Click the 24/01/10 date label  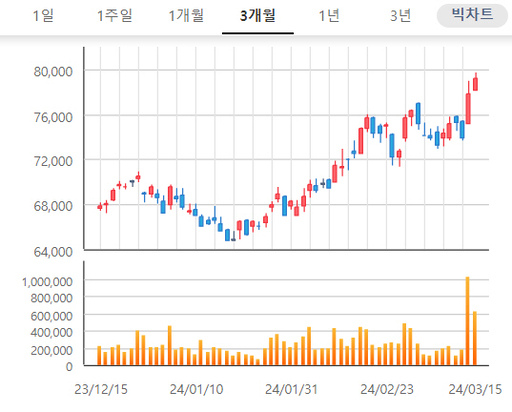coord(196,389)
